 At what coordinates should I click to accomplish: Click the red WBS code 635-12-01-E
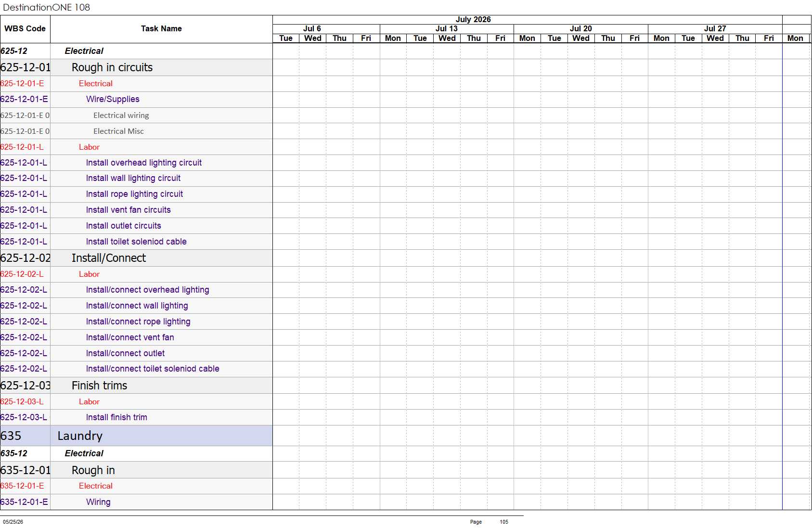click(22, 486)
